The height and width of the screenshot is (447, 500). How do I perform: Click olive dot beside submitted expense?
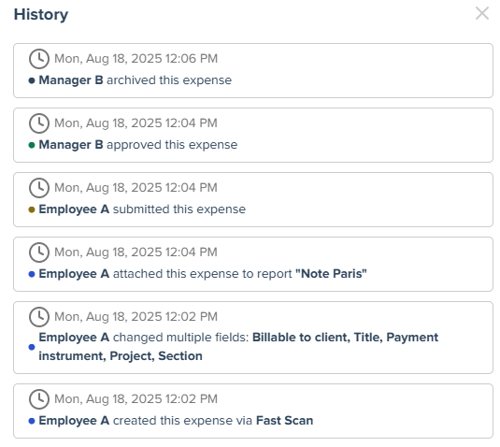point(32,210)
